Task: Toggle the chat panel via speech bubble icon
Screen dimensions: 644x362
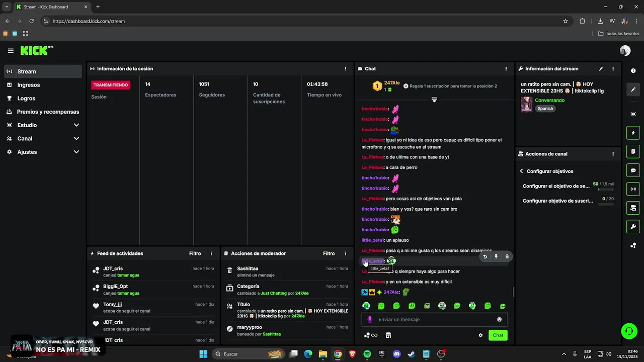Action: [633, 170]
